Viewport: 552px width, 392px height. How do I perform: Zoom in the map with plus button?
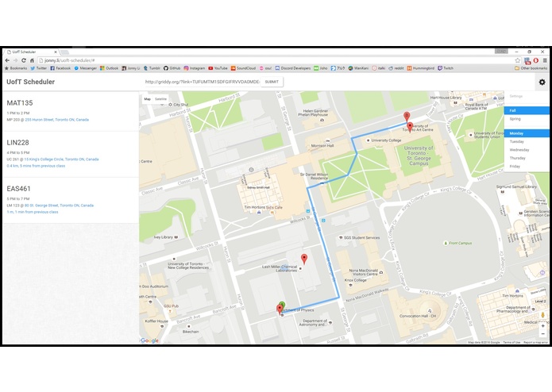[542, 326]
